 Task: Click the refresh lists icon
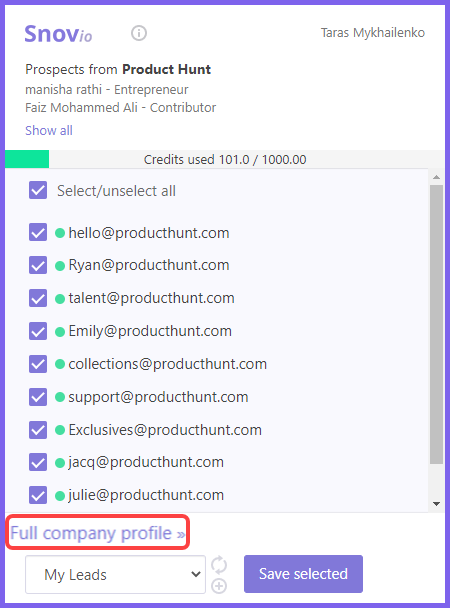point(219,564)
